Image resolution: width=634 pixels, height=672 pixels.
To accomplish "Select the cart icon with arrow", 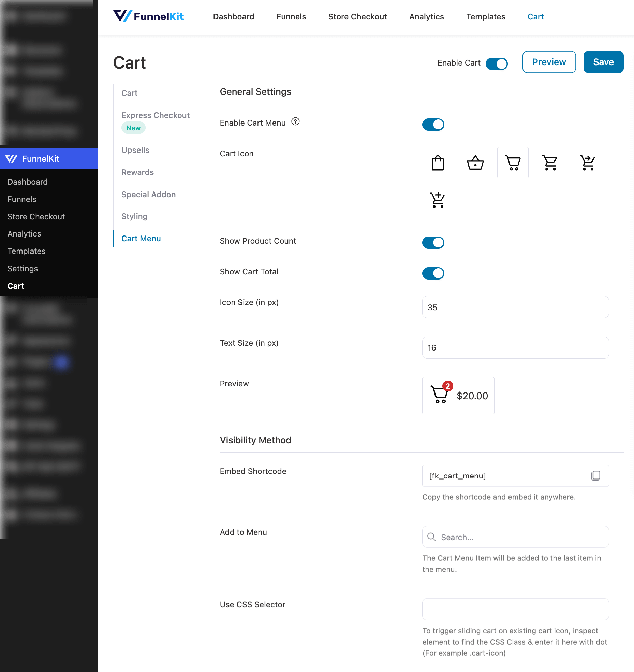I will click(x=587, y=163).
